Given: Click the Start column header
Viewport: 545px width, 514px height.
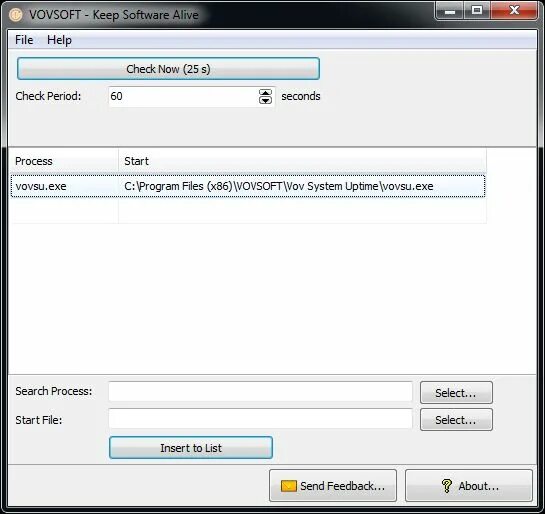Looking at the screenshot, I should point(302,161).
